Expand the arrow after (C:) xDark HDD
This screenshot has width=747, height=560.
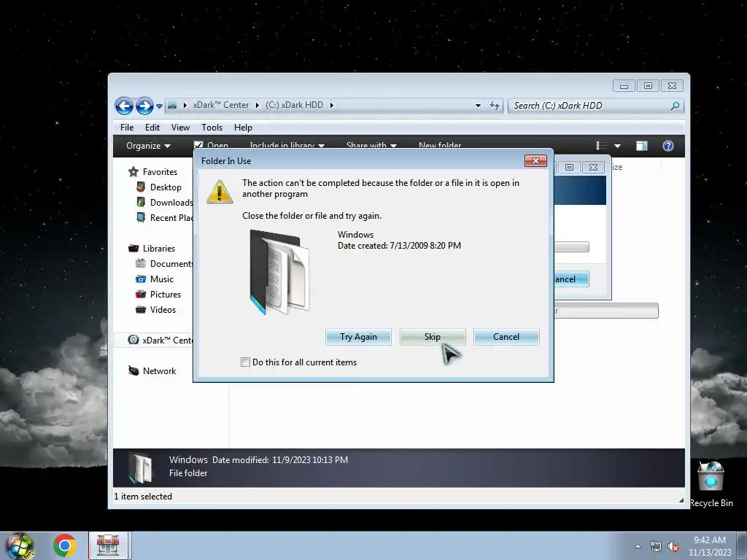332,105
